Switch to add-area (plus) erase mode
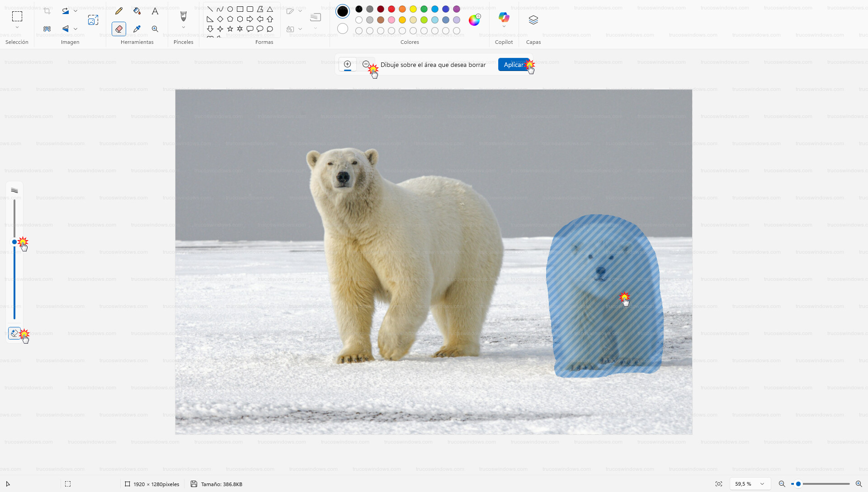This screenshot has width=868, height=492. [348, 64]
